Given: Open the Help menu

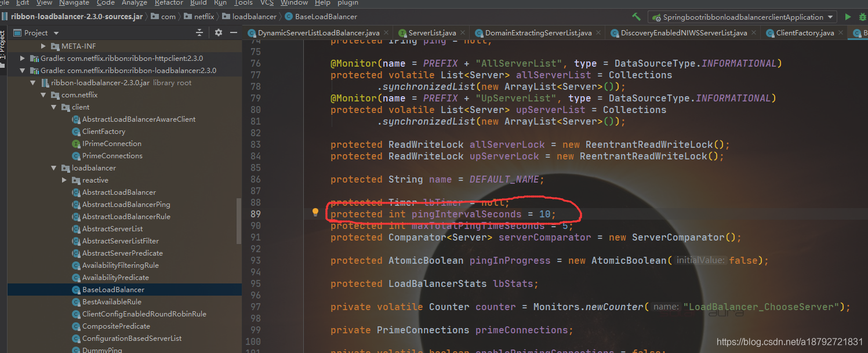Looking at the screenshot, I should coord(322,3).
